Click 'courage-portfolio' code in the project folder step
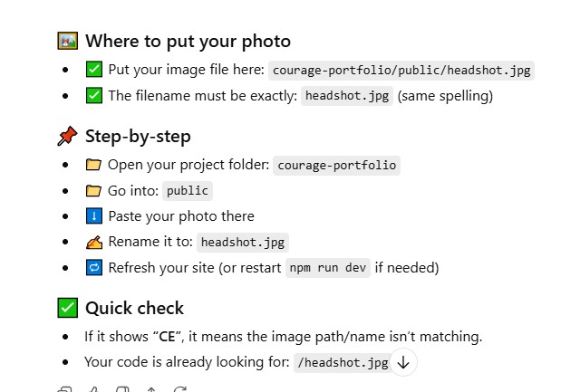 click(338, 165)
